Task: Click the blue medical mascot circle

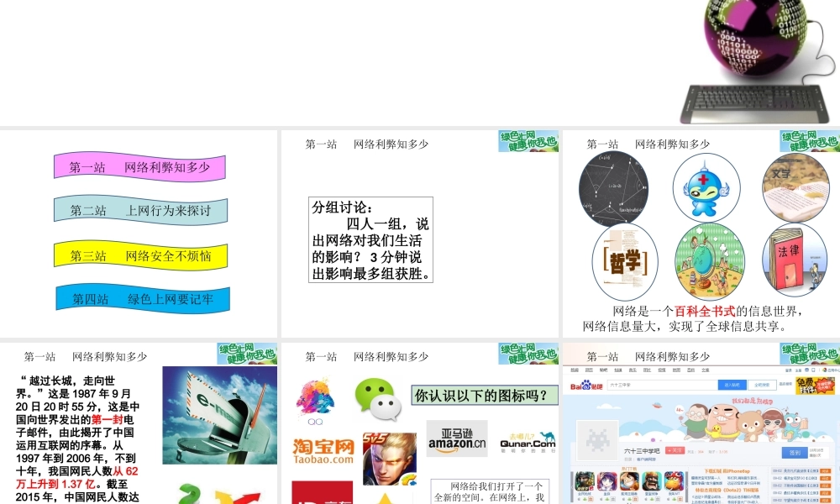Action: click(x=706, y=188)
